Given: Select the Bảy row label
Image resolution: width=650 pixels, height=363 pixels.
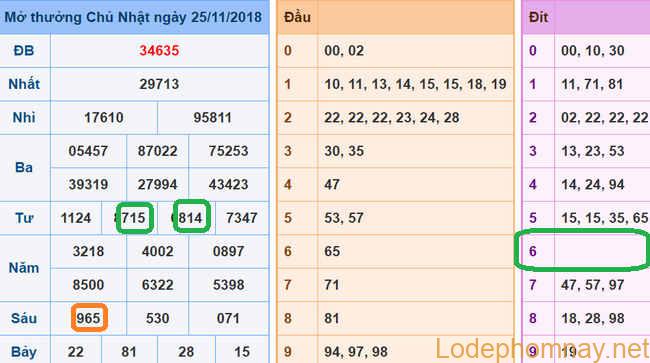Looking at the screenshot, I should pos(24,352).
